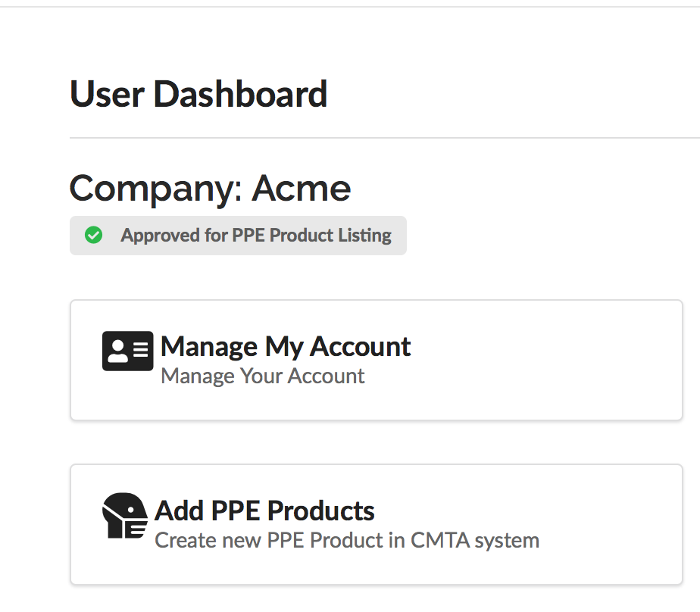Click the word 'Dashboard' in the page title

click(x=240, y=94)
